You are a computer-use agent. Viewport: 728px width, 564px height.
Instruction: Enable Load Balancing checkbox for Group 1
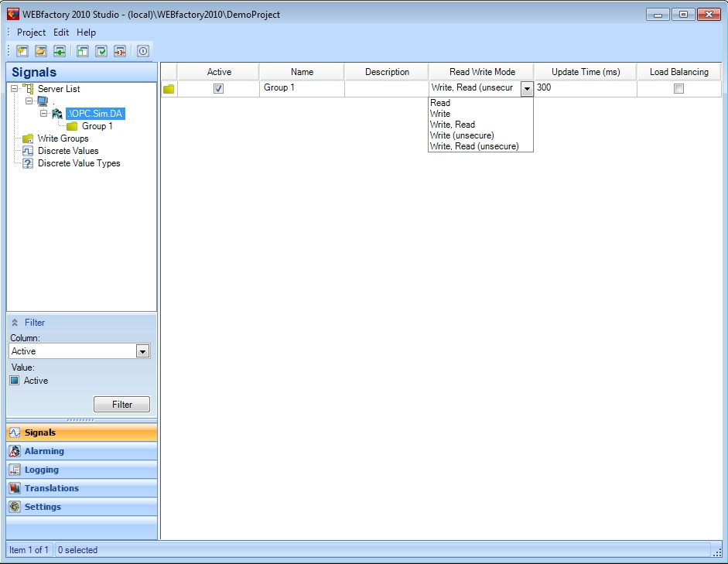tap(678, 88)
